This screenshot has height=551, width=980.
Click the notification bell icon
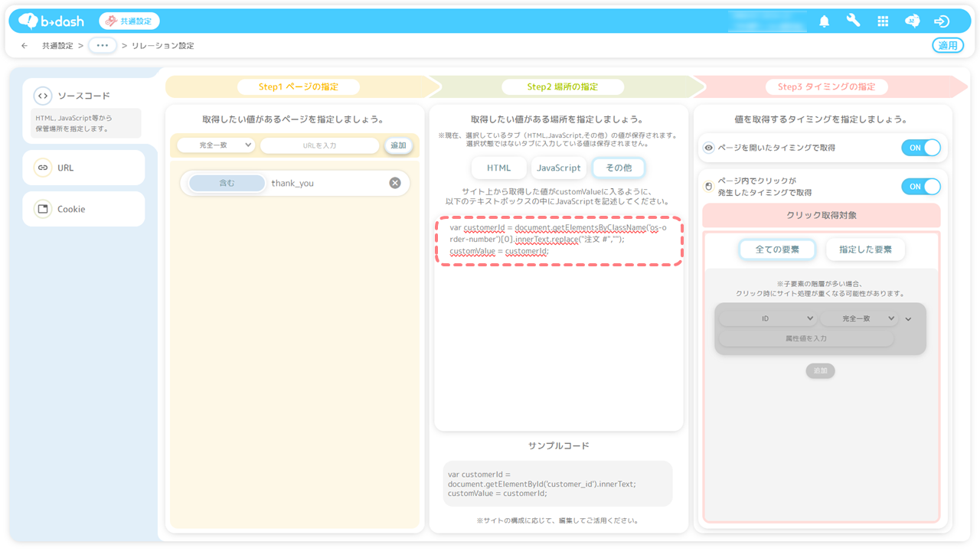824,21
